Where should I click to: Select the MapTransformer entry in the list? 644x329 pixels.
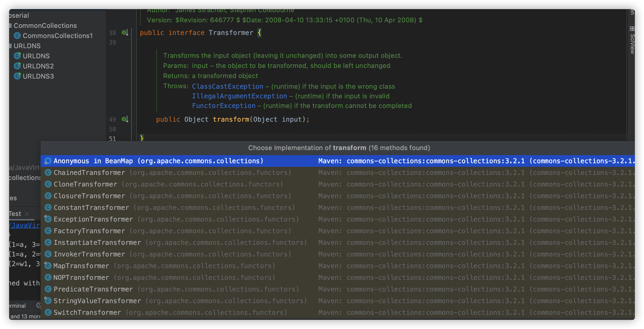click(x=81, y=266)
